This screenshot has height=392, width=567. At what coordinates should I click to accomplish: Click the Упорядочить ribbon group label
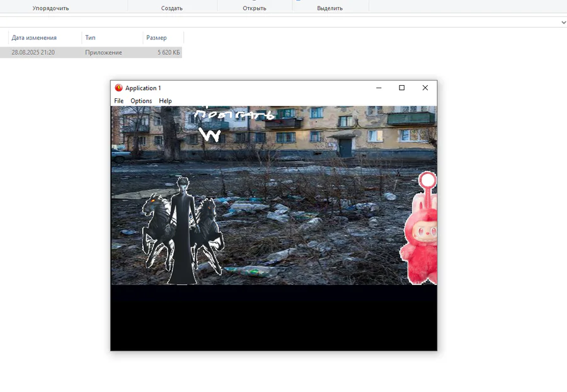pyautogui.click(x=50, y=8)
